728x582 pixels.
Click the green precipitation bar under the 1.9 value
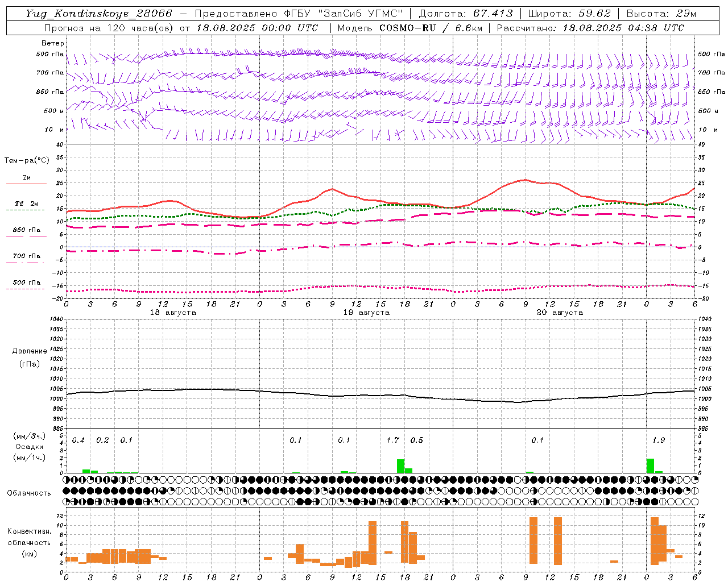(x=650, y=465)
